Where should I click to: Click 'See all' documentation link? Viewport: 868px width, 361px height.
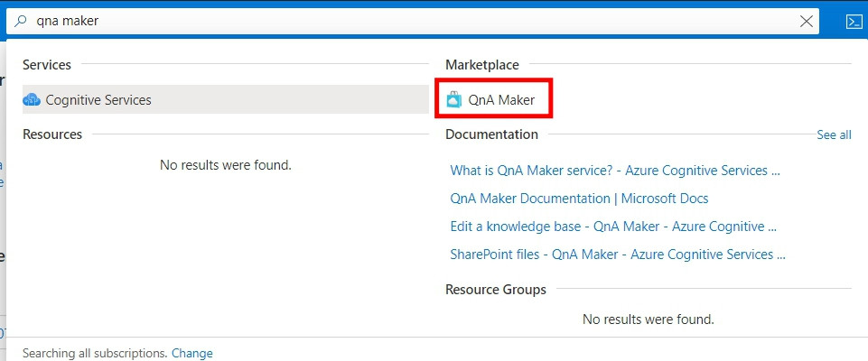(834, 134)
